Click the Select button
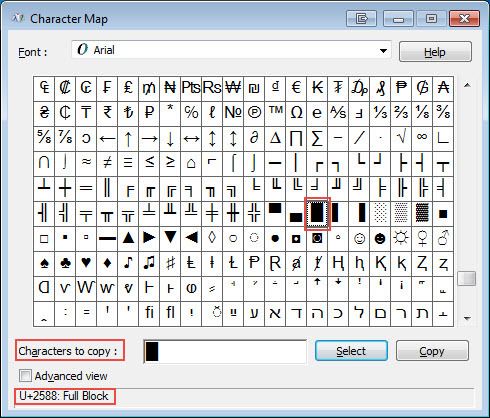Viewport: 490px width, 418px height. [351, 351]
